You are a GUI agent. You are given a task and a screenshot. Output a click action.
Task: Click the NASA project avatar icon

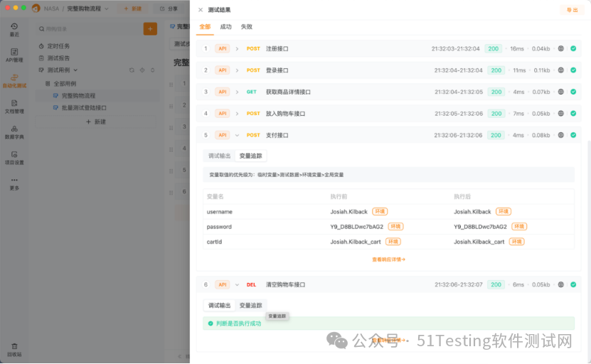click(36, 9)
